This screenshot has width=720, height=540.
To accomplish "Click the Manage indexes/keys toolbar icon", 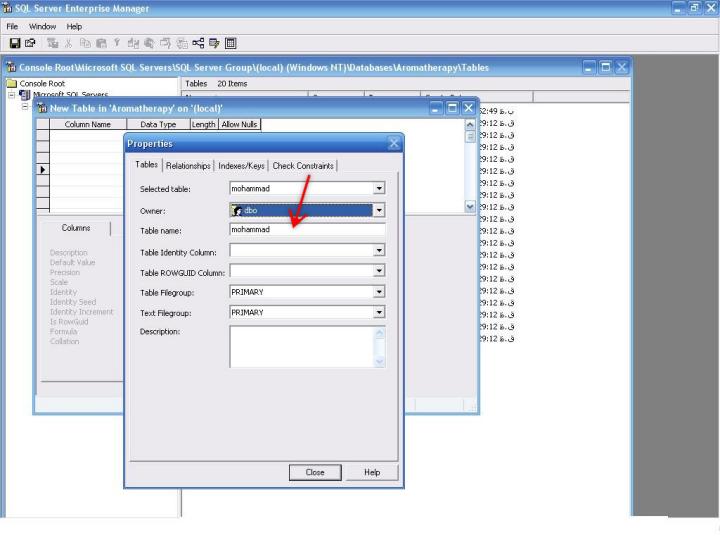I will pyautogui.click(x=214, y=43).
